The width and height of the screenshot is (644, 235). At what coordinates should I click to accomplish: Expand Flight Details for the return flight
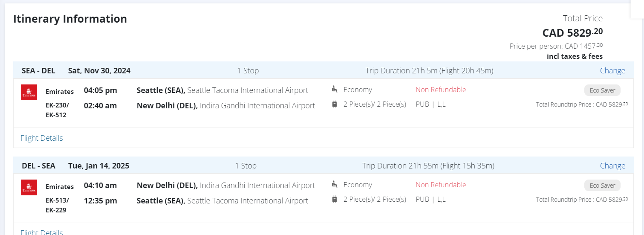pyautogui.click(x=42, y=232)
